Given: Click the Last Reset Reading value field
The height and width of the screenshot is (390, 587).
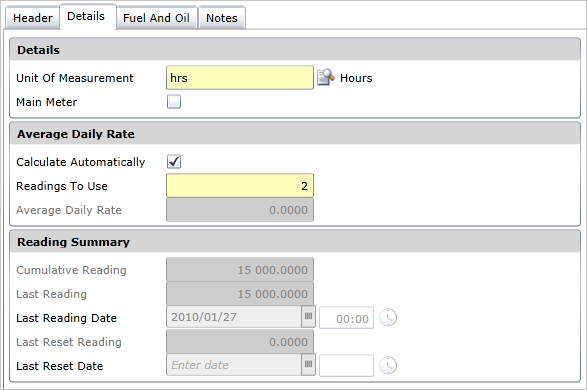Looking at the screenshot, I should (x=240, y=341).
